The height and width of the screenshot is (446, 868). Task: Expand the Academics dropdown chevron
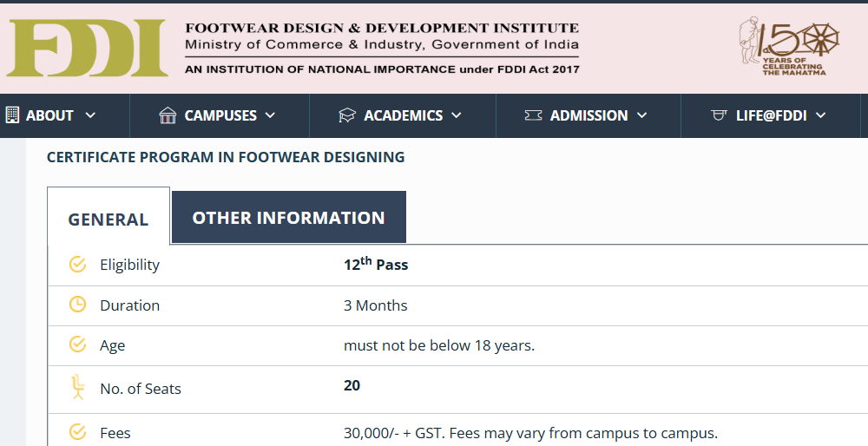point(457,115)
